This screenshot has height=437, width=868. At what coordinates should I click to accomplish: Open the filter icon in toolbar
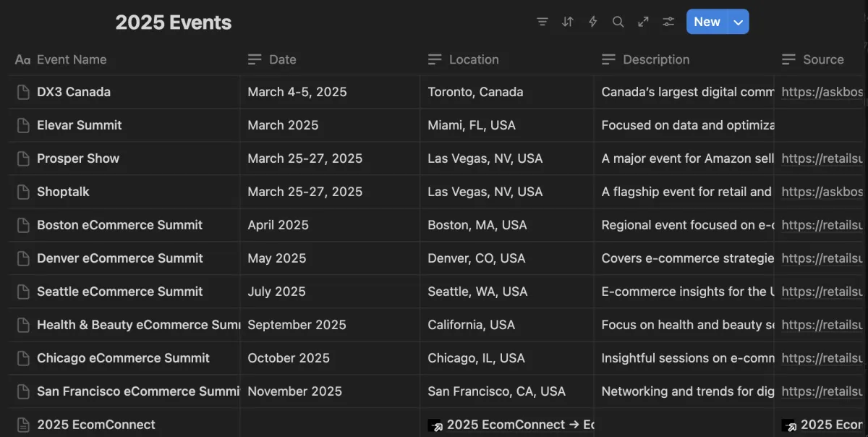click(x=542, y=22)
